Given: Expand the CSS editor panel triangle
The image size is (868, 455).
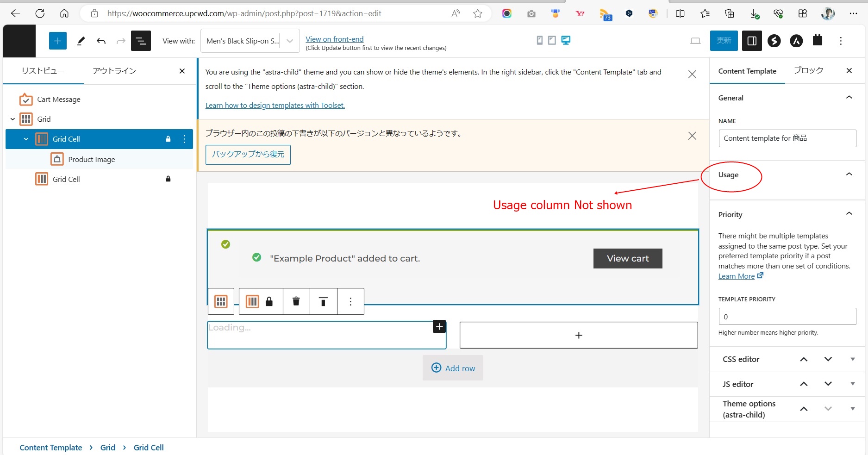Looking at the screenshot, I should pos(853,359).
